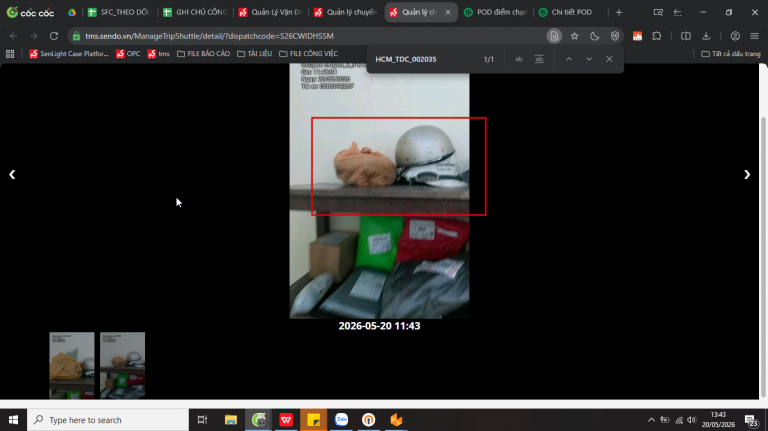Image resolution: width=768 pixels, height=431 pixels.
Task: Toggle dark mode moon icon
Action: 595,36
